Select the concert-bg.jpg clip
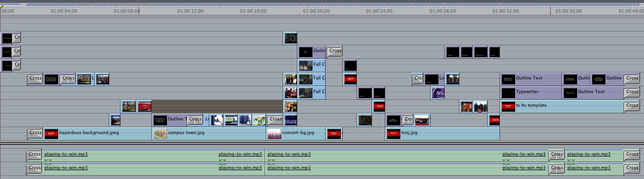This screenshot has height=179, width=644. (295, 134)
